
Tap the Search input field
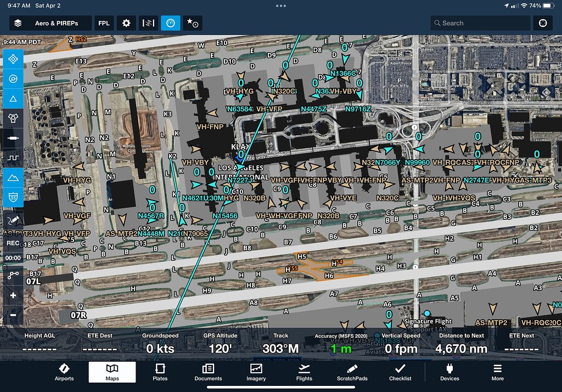[480, 23]
